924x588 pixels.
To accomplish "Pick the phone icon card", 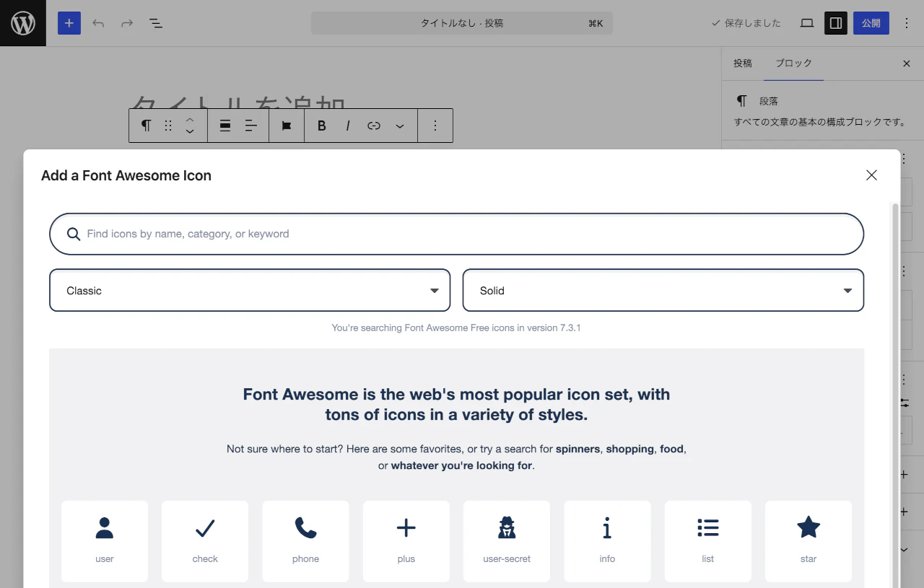I will coord(305,541).
